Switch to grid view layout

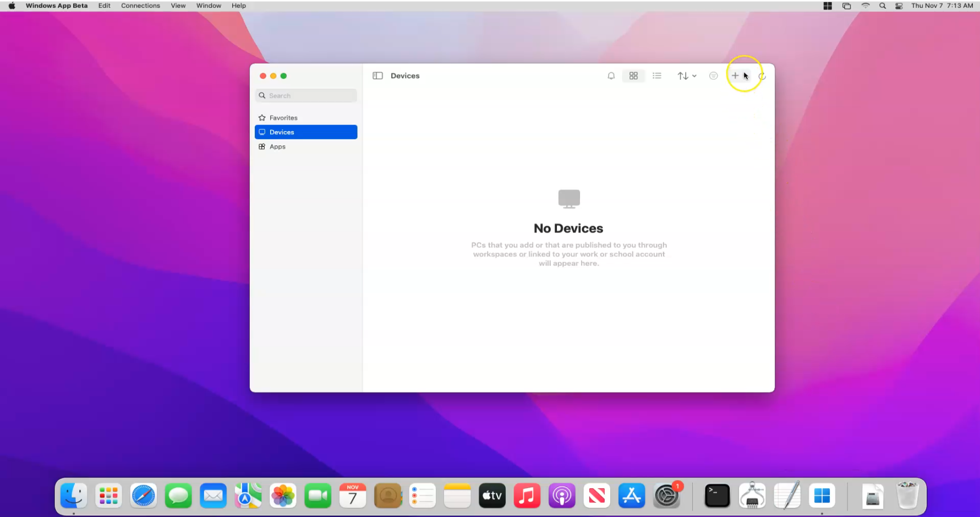point(633,76)
